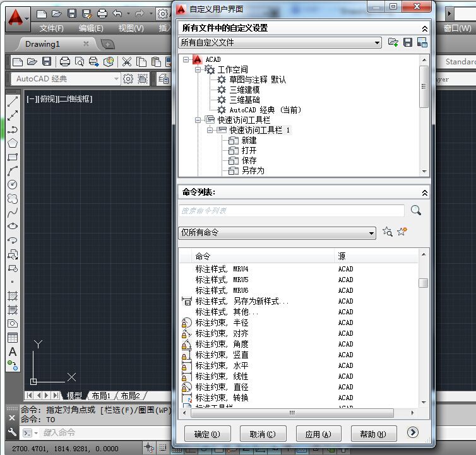Click the 确定(O) button
The image size is (476, 455).
pos(207,434)
